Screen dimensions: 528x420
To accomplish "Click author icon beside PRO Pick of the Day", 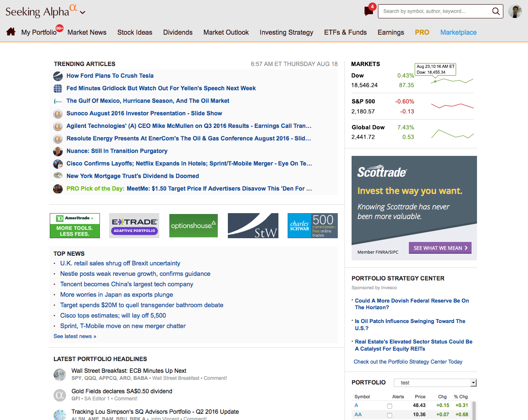I will 58,189.
